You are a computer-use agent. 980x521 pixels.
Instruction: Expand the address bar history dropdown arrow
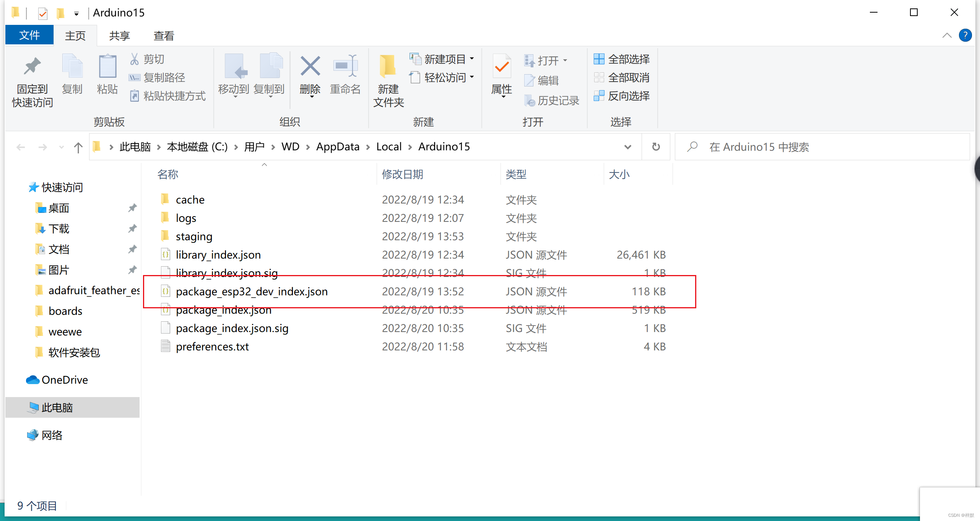point(627,147)
